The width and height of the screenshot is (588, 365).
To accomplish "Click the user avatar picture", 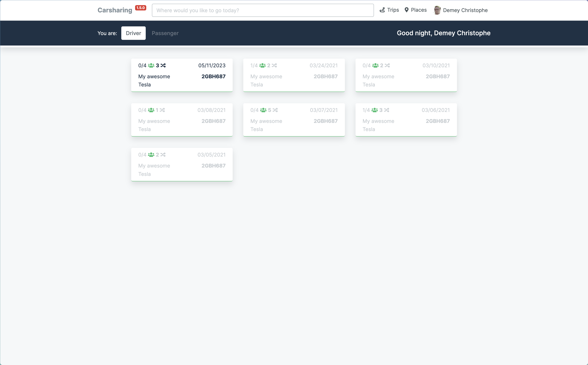I will point(437,10).
